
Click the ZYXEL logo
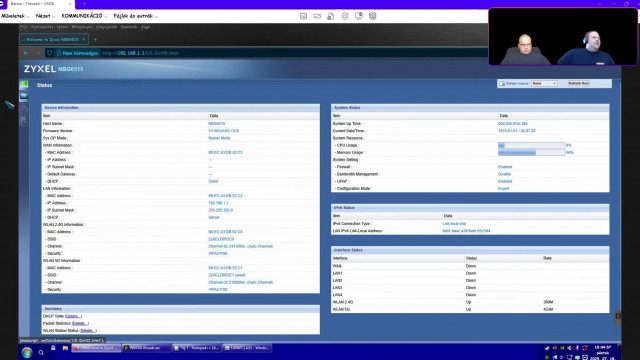40,69
